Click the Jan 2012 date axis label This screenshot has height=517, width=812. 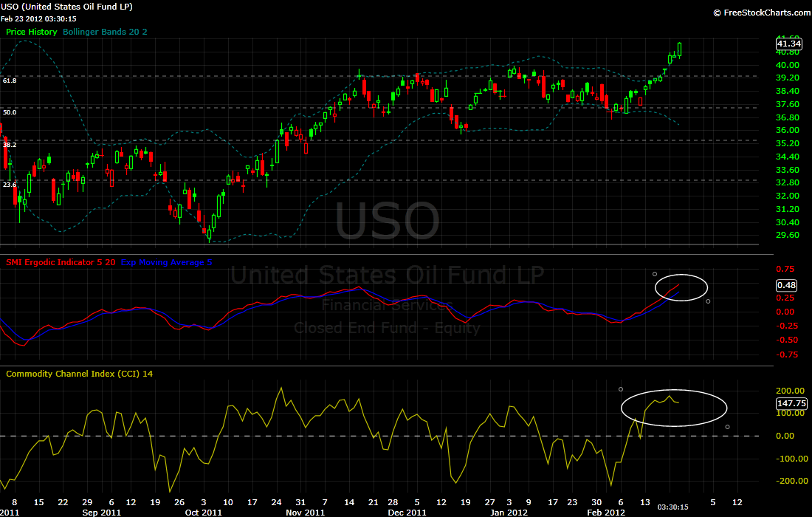point(509,513)
